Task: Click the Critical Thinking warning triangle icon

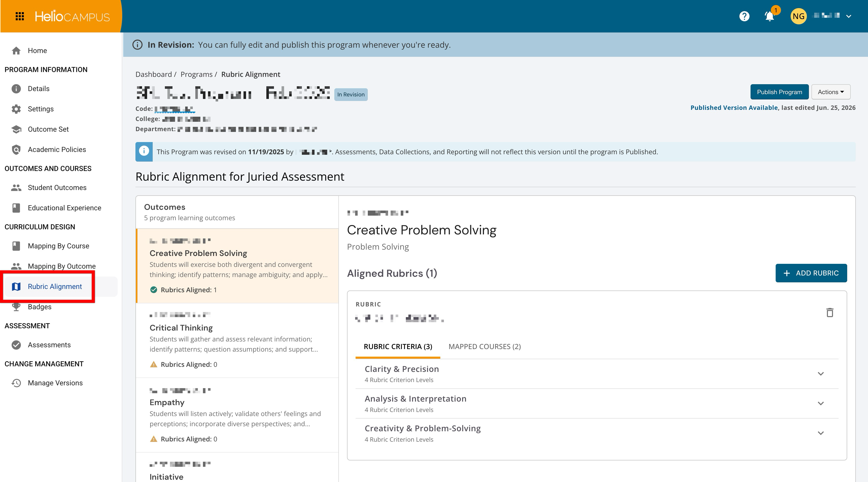Action: pos(154,364)
